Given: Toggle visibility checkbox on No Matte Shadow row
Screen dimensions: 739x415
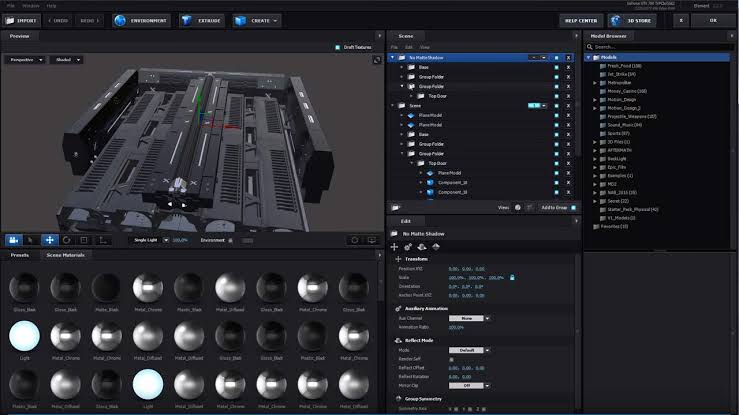Looking at the screenshot, I should (x=557, y=58).
